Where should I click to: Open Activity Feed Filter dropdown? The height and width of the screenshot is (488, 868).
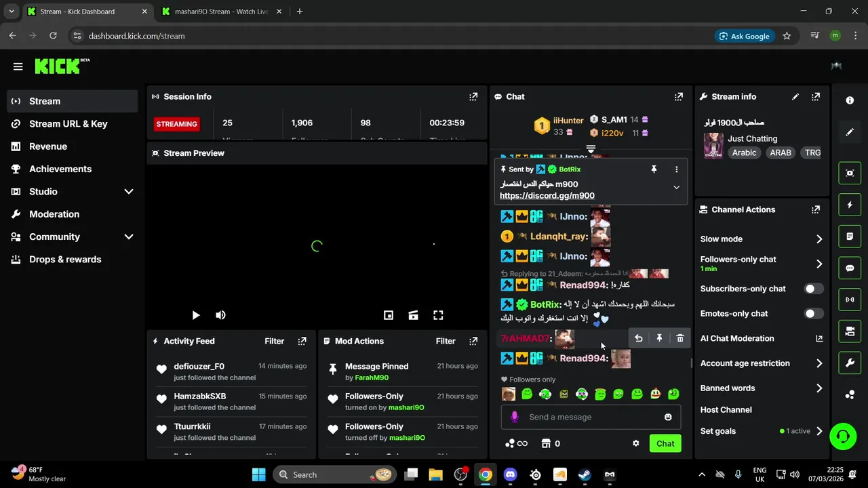274,341
